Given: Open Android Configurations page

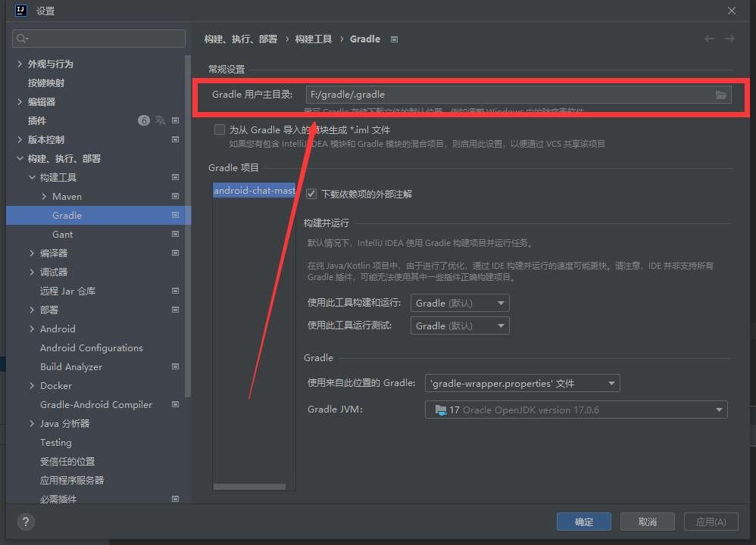Looking at the screenshot, I should (x=92, y=348).
